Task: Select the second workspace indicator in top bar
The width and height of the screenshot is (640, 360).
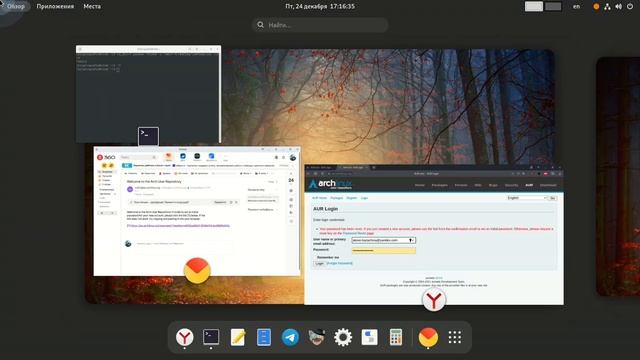Action: tap(553, 6)
